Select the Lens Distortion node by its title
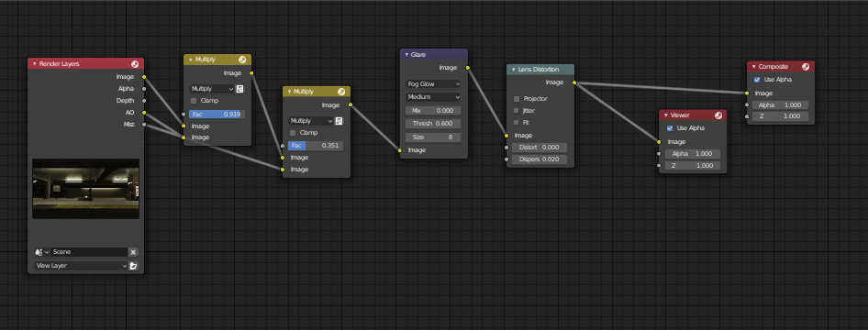Screen dimensions: 868x330 (539, 70)
